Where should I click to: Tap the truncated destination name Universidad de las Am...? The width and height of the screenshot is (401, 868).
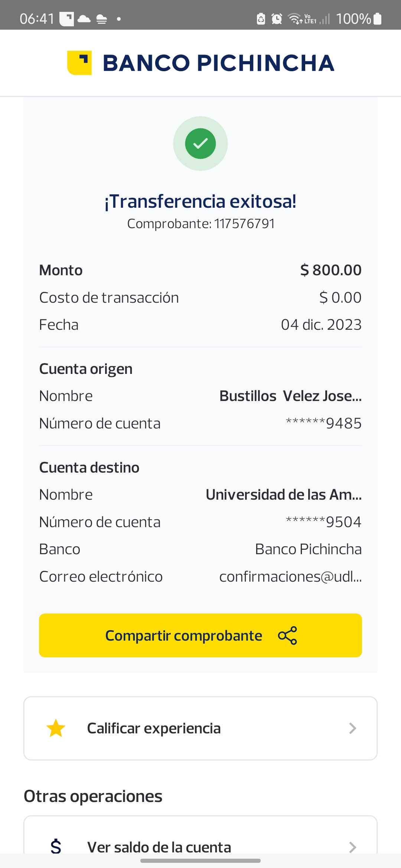pos(284,494)
